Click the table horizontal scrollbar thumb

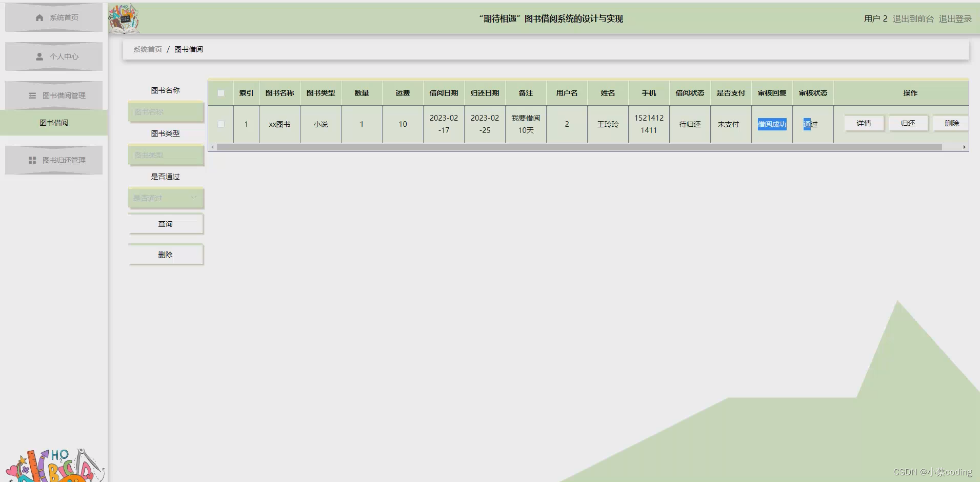click(579, 147)
